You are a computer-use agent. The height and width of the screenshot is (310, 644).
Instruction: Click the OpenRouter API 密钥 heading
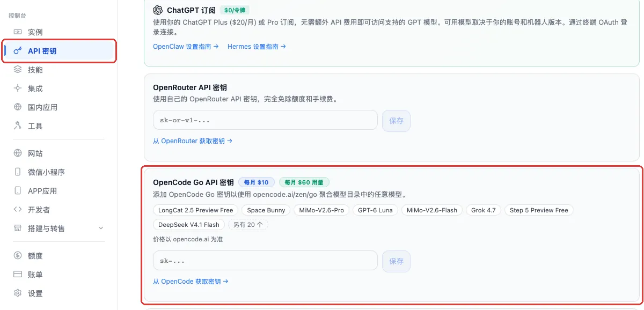click(190, 87)
